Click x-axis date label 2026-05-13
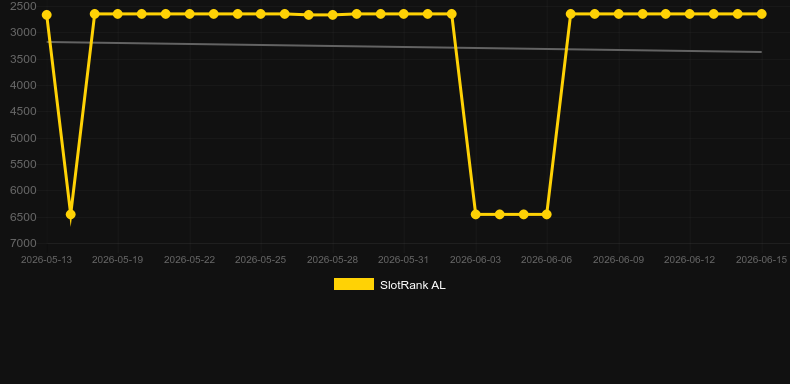This screenshot has width=790, height=384. pos(46,260)
